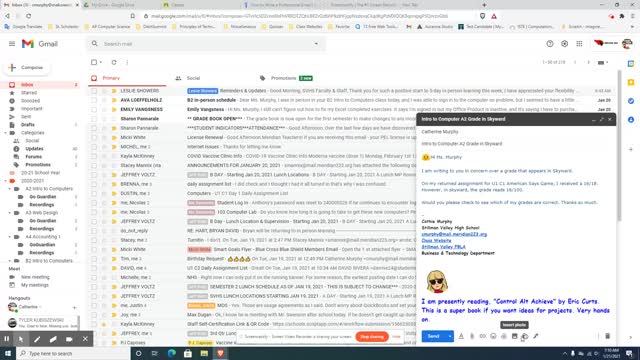Open Google Calendar side panel icon
This screenshot has height=360, width=640.
coord(631,64)
